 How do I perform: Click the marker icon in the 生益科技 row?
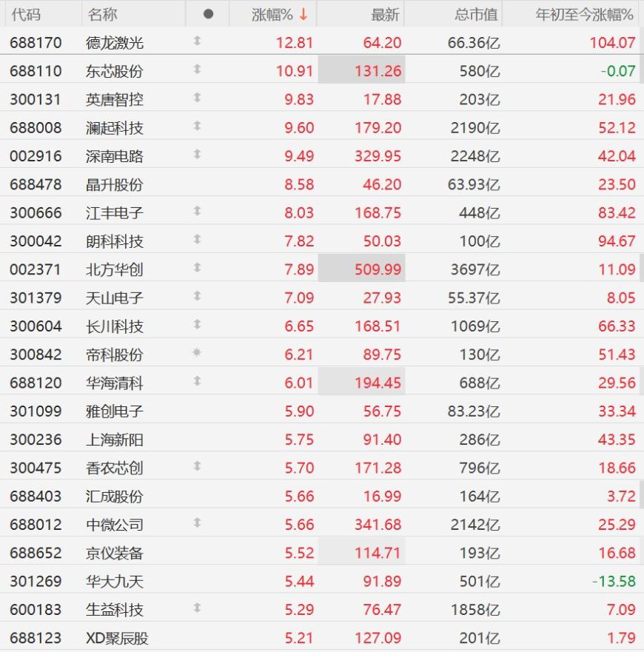tap(197, 609)
